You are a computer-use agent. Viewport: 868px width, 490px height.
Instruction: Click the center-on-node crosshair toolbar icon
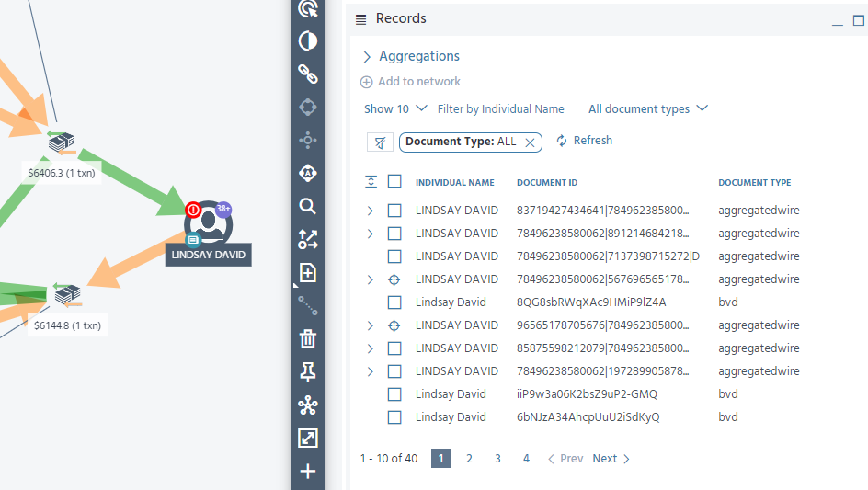click(x=308, y=140)
